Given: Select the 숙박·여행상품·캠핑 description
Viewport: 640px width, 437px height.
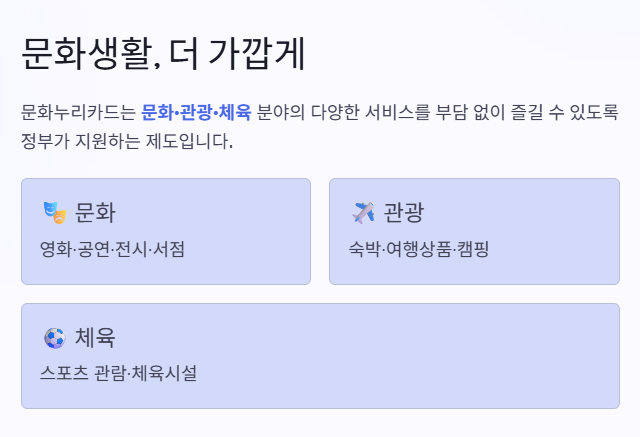Looking at the screenshot, I should point(418,249).
